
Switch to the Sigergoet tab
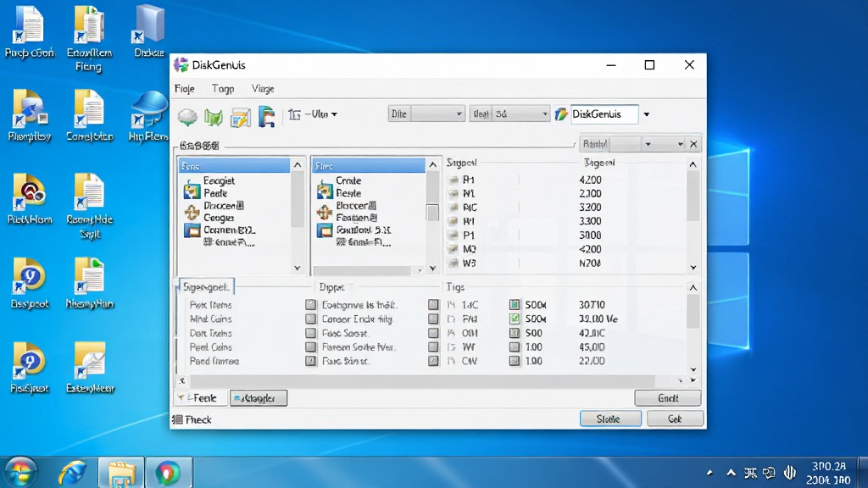[x=206, y=287]
